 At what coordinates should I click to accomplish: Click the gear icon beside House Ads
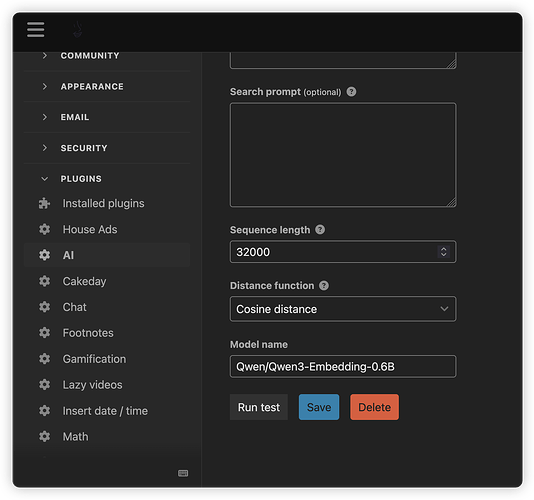44,229
